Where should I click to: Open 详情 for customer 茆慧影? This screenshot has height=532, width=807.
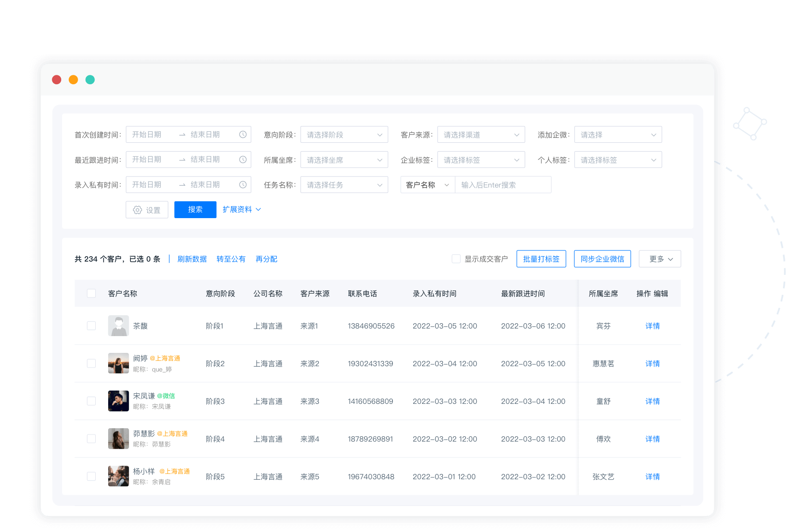coord(653,439)
